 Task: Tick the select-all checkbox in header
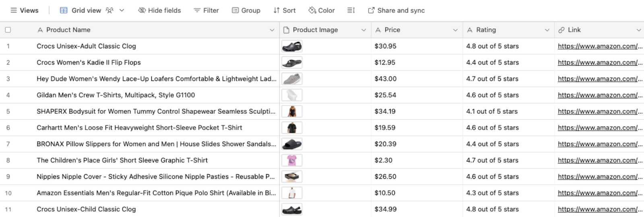(8, 30)
